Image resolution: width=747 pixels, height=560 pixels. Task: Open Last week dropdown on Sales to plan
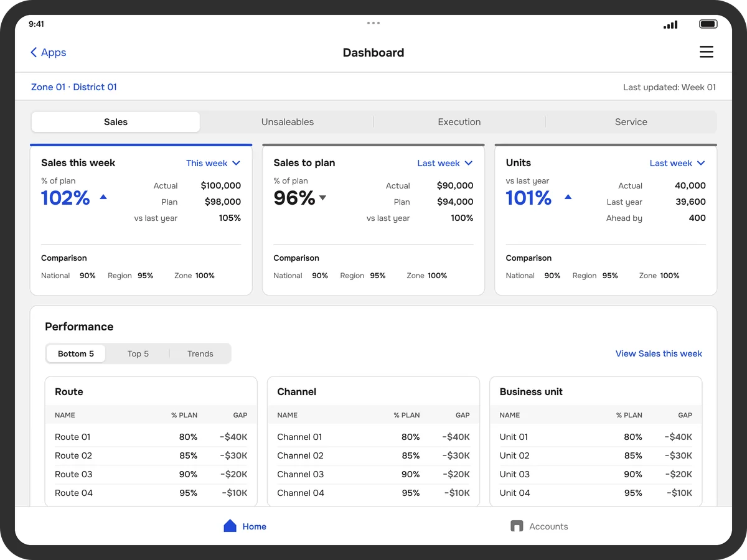pyautogui.click(x=445, y=163)
